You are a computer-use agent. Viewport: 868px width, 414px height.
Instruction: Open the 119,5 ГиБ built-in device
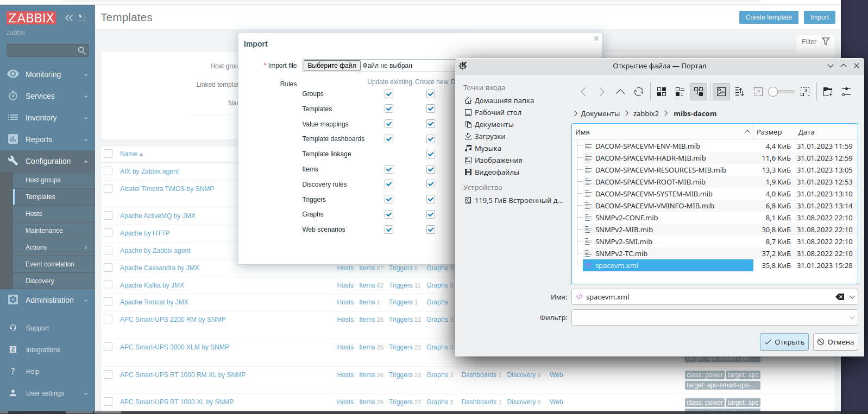coord(514,200)
